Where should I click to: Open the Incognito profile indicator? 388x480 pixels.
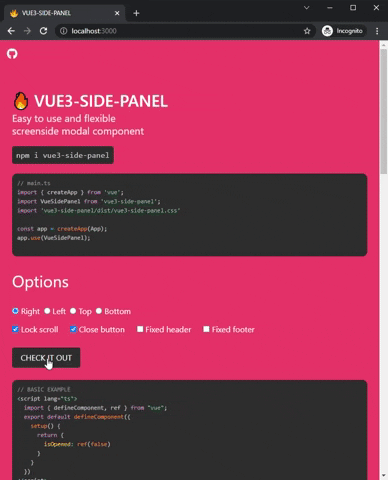pos(343,31)
